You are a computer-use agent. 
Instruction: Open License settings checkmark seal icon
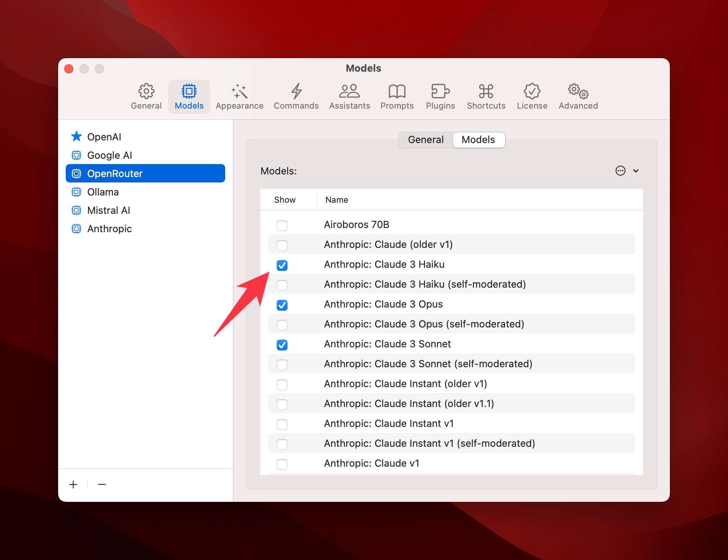click(532, 91)
